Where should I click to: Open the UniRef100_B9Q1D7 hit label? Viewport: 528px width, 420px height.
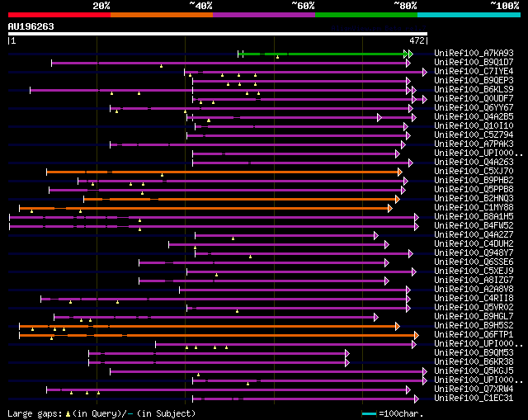(x=474, y=62)
